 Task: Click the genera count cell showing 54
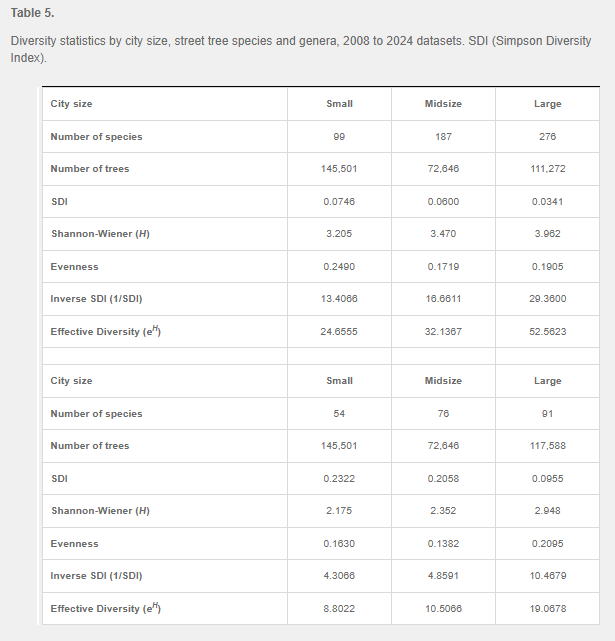tap(339, 413)
